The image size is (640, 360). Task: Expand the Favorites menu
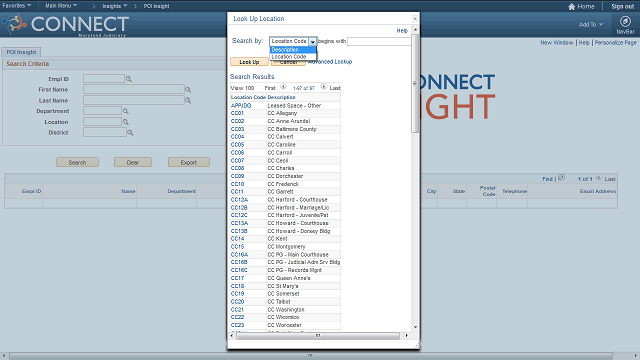point(17,6)
